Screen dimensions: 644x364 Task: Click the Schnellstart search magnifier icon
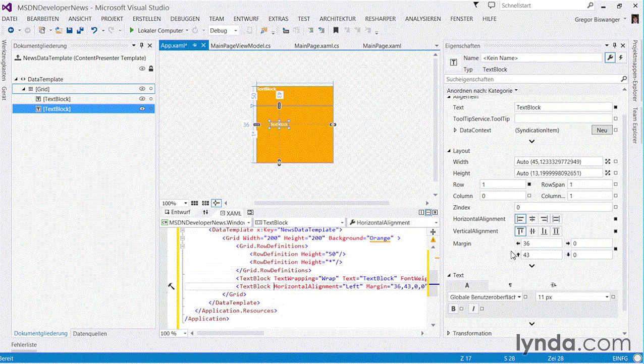[591, 6]
